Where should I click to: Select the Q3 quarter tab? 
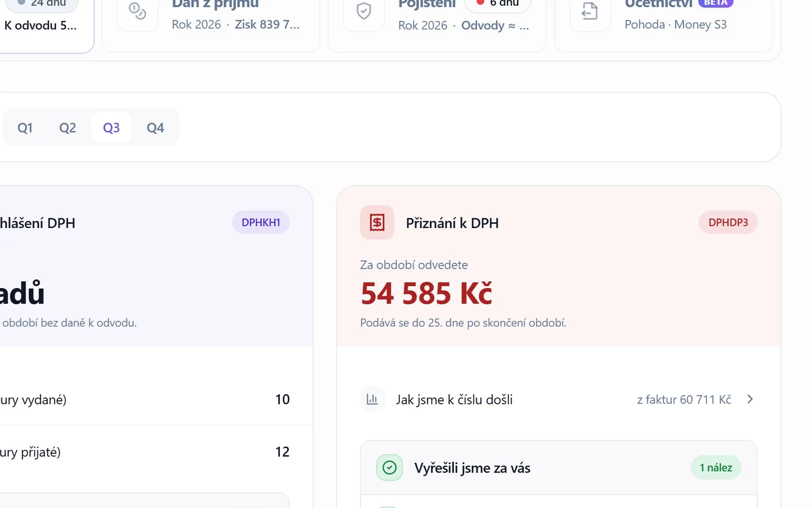pyautogui.click(x=111, y=128)
